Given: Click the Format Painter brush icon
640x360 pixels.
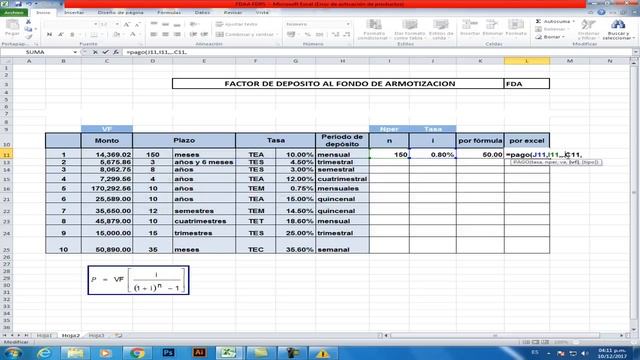Looking at the screenshot, I should pyautogui.click(x=28, y=36).
